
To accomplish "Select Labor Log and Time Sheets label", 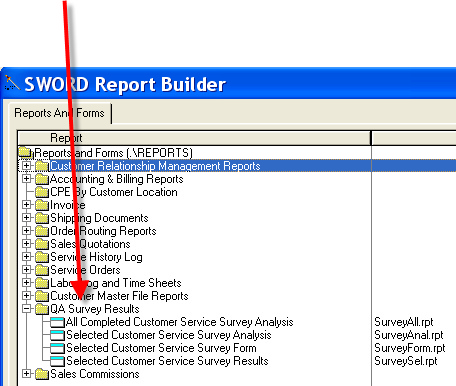I will coord(116,283).
